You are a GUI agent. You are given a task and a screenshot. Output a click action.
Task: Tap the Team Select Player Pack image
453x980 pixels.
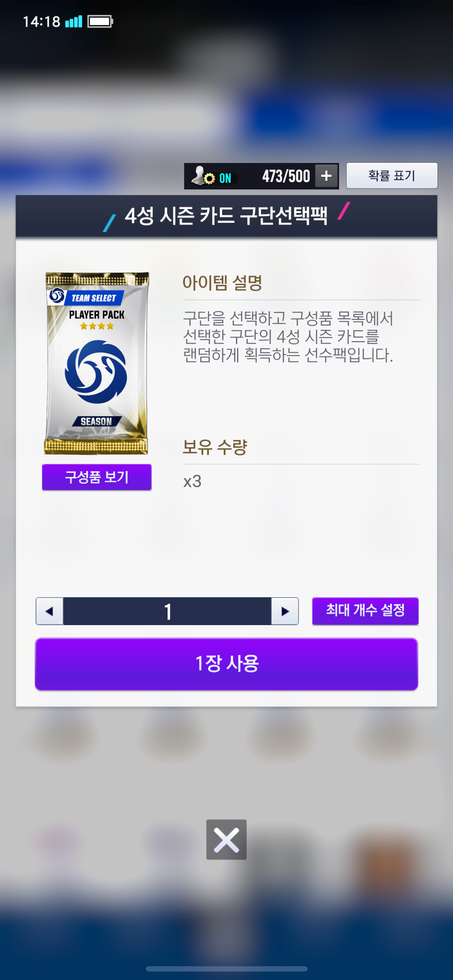tap(96, 363)
